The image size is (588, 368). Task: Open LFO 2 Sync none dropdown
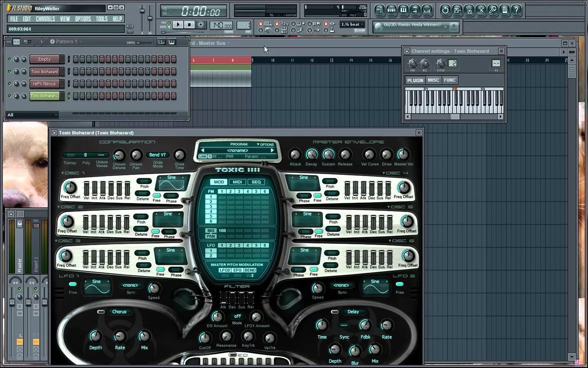click(341, 285)
